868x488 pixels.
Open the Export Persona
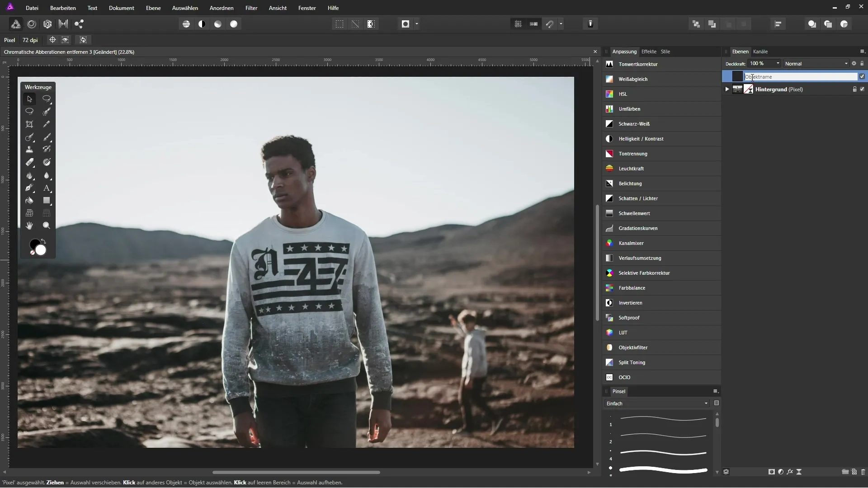pyautogui.click(x=79, y=24)
